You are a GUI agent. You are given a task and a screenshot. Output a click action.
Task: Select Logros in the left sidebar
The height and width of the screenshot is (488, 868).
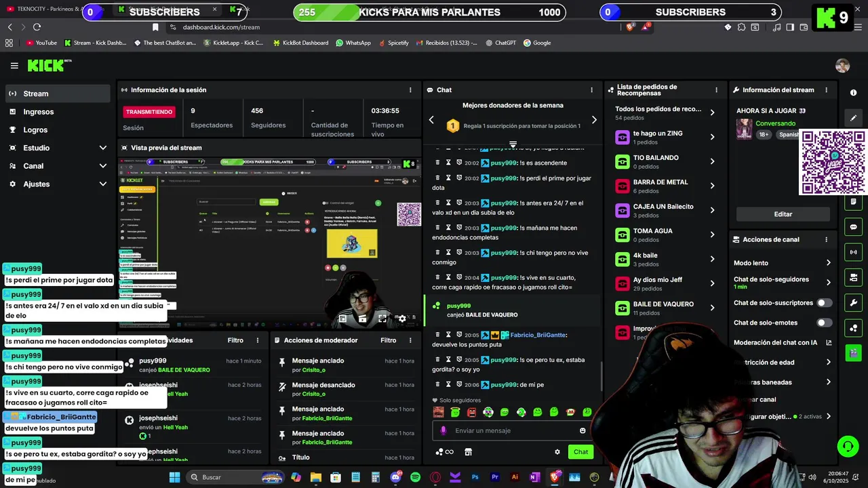(57, 129)
